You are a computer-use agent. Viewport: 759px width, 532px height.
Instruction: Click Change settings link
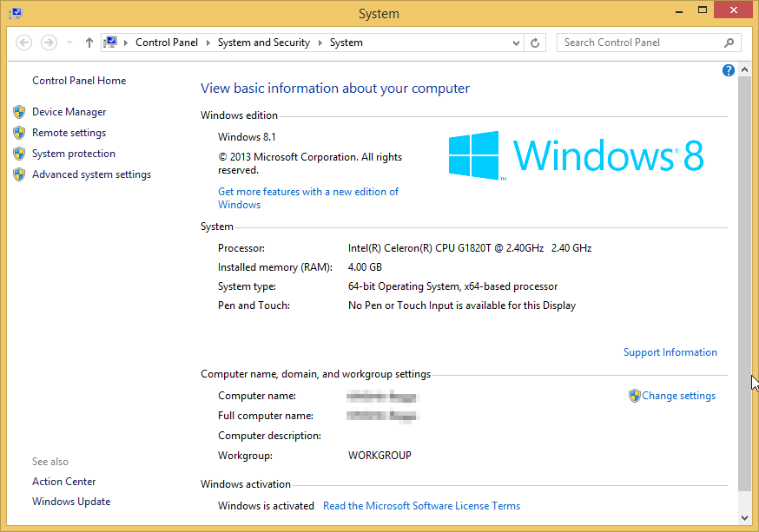point(678,396)
